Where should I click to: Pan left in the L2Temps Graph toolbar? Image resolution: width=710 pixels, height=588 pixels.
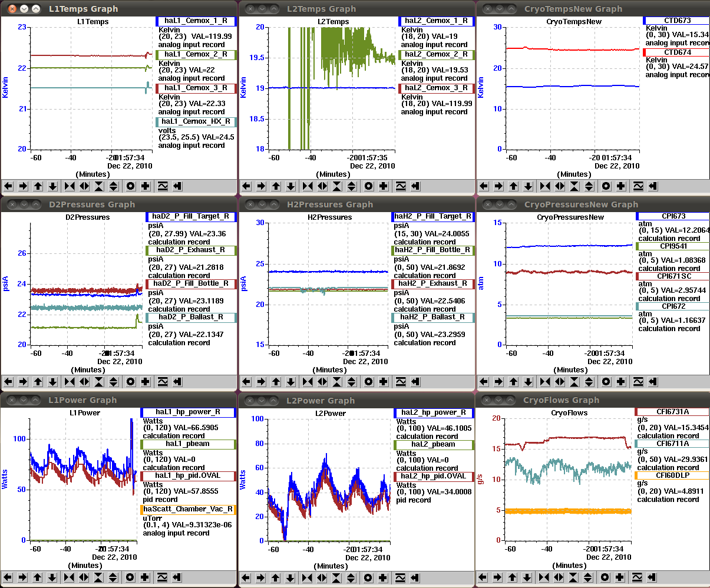point(247,186)
